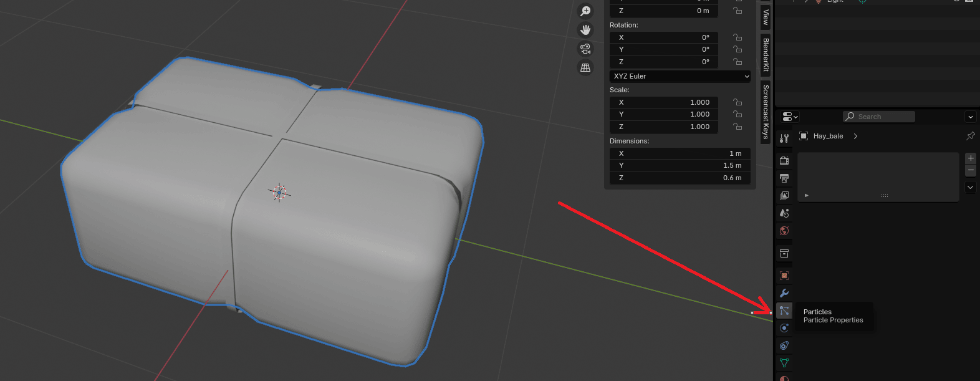Add a particle system slot with plus

(970, 158)
